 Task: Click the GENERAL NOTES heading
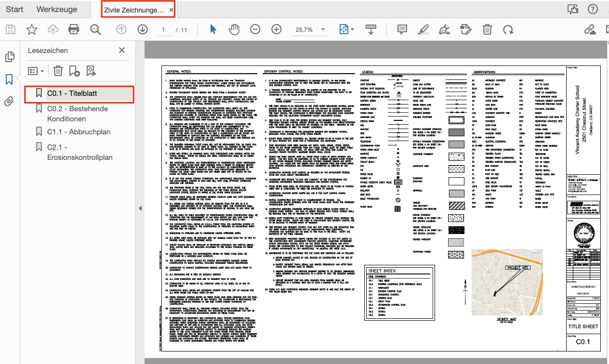pos(180,71)
